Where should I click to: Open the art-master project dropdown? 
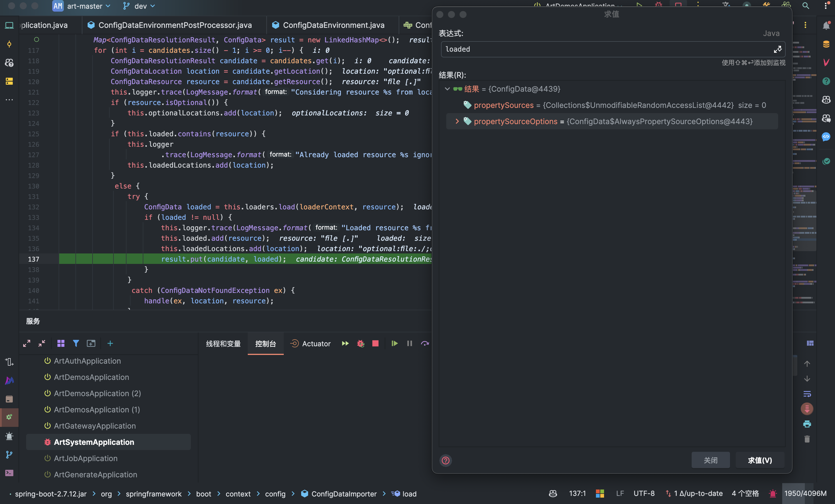[x=85, y=6]
